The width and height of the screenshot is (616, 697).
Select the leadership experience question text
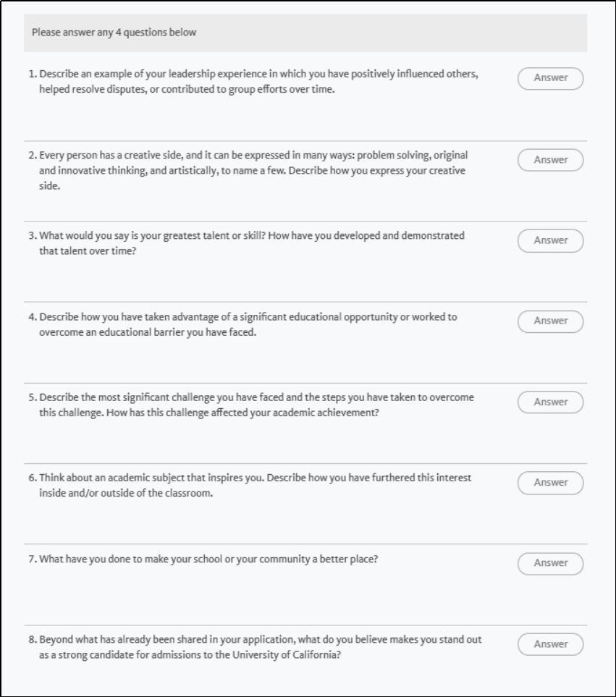258,81
